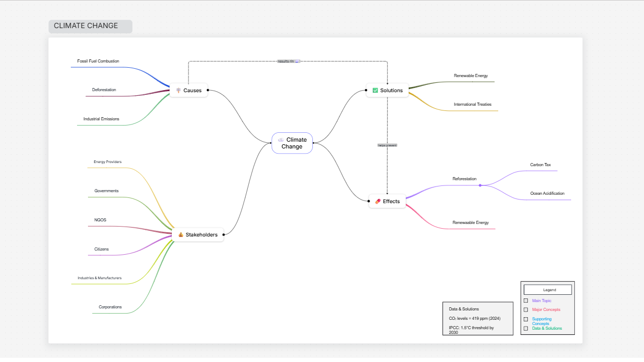644x362 pixels.
Task: Collapse Reforestation children via purple dot
Action: click(x=480, y=185)
